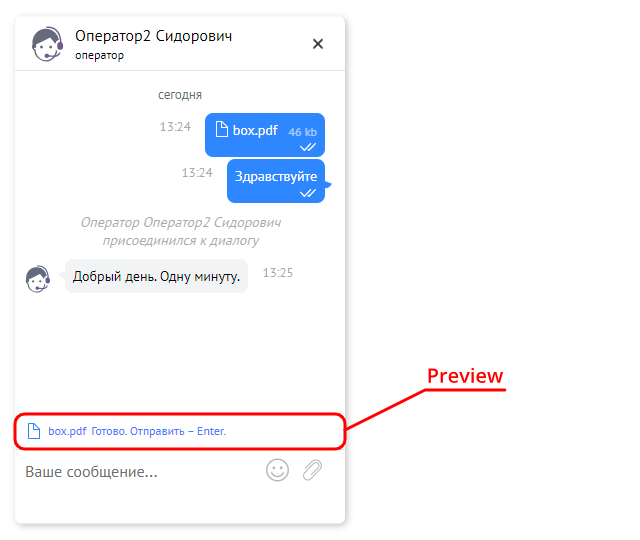Click 'Готово. Отправить – Enter.' status text
The width and height of the screenshot is (640, 540).
(158, 431)
